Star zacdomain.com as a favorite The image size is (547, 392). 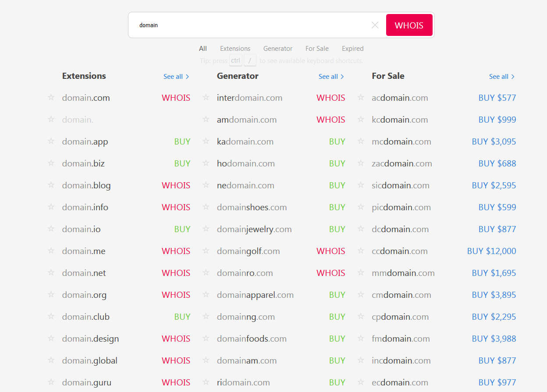tap(361, 163)
